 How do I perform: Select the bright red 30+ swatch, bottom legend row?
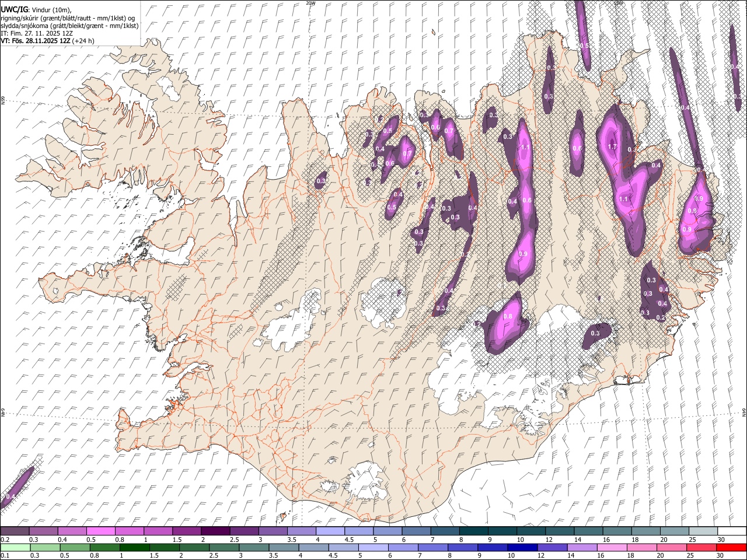pos(731,547)
